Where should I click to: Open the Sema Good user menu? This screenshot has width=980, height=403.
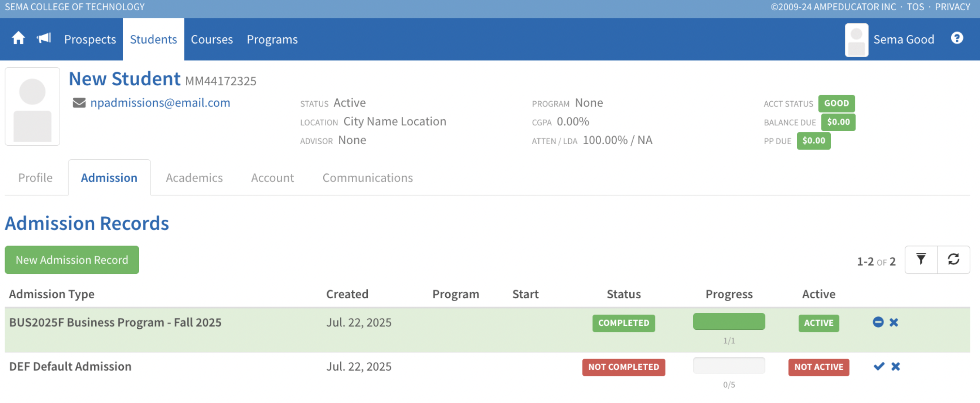point(903,40)
